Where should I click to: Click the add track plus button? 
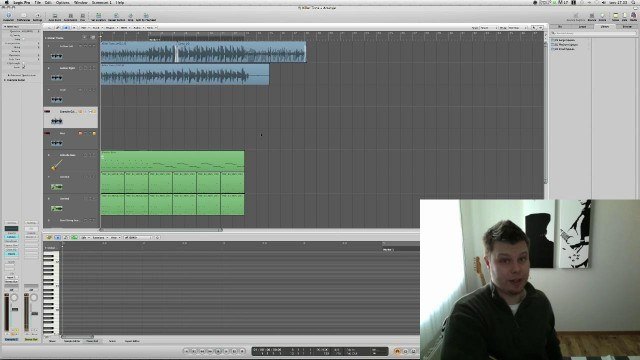[85, 38]
